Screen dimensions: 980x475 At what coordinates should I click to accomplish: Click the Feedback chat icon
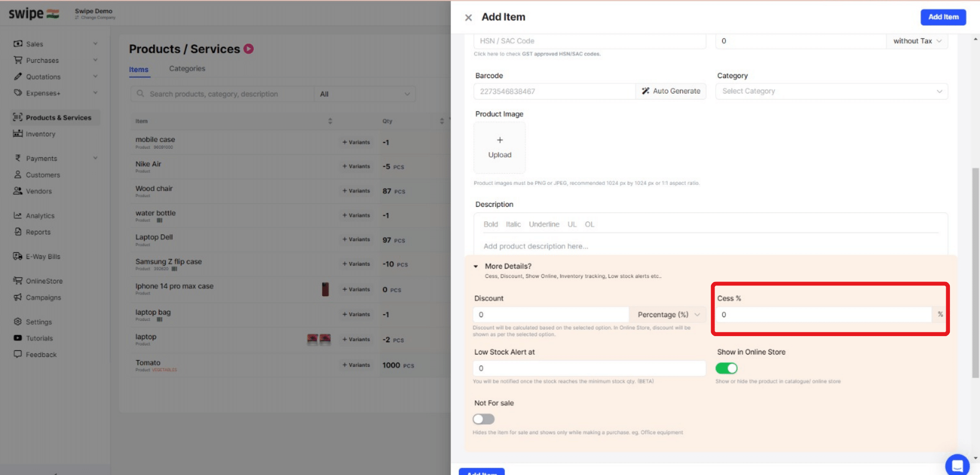click(18, 354)
